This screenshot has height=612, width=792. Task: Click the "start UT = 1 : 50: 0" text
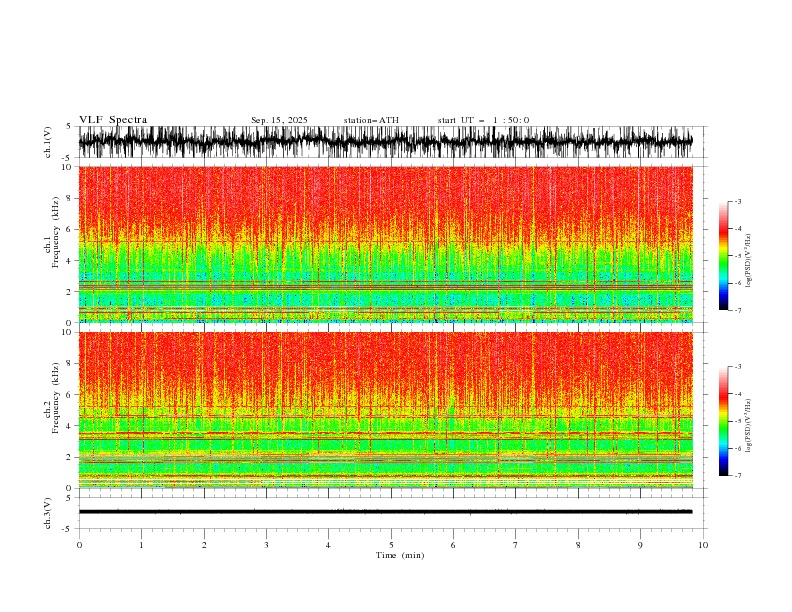(x=483, y=120)
